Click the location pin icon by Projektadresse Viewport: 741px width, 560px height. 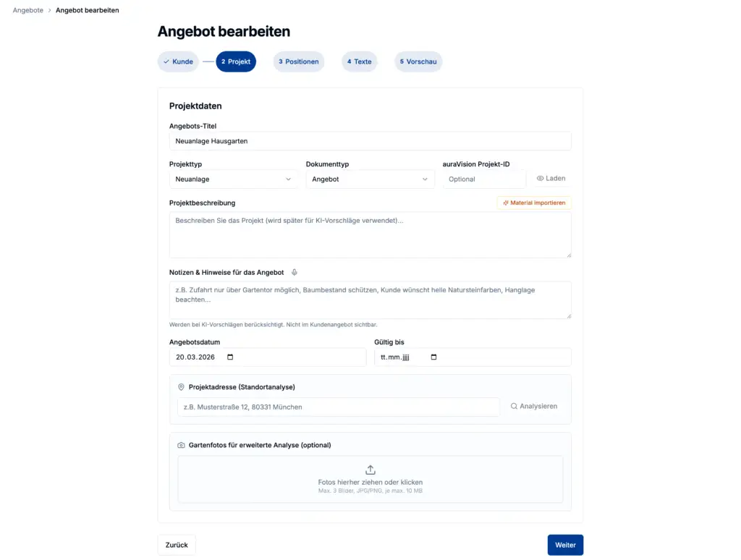tap(181, 387)
